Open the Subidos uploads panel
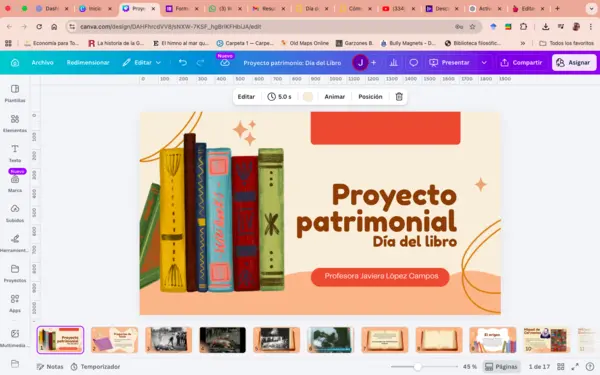 pos(15,213)
